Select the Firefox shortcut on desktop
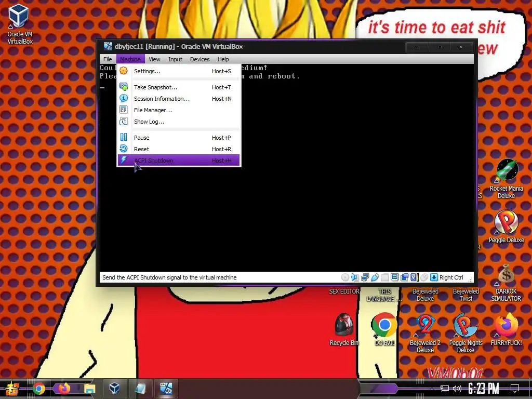 506,329
